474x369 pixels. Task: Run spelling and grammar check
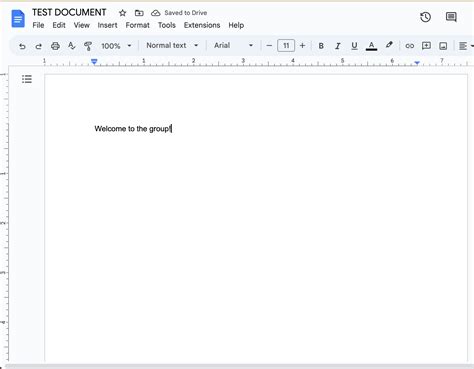(x=71, y=46)
